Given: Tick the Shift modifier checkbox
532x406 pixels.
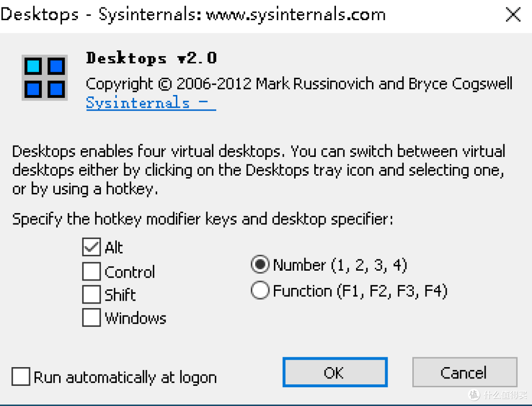Looking at the screenshot, I should click(x=92, y=295).
